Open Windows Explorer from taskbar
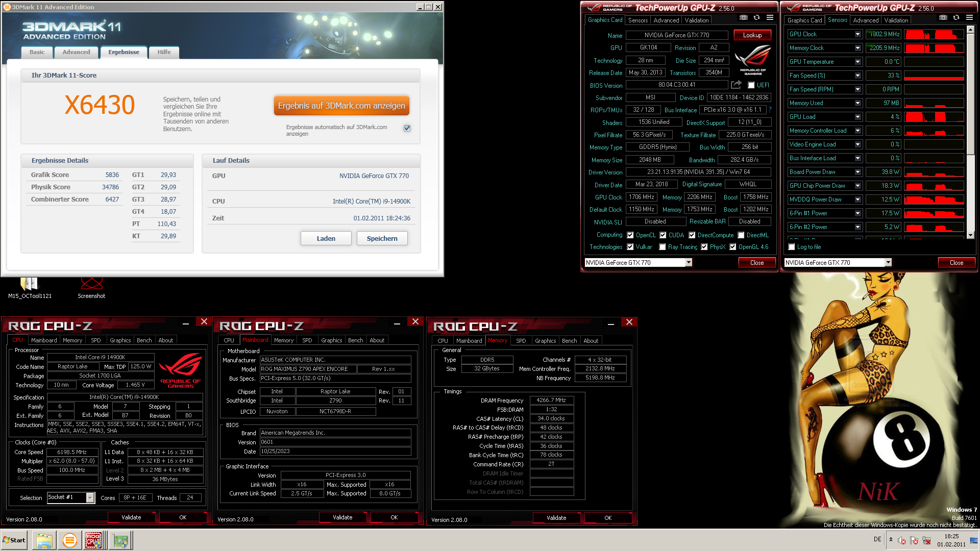980x551 pixels. (44, 540)
